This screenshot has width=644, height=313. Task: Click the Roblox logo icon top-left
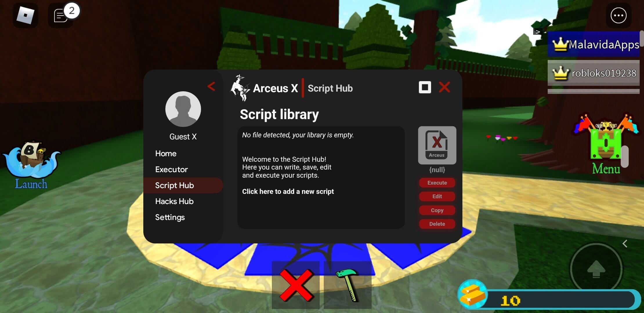pos(25,15)
